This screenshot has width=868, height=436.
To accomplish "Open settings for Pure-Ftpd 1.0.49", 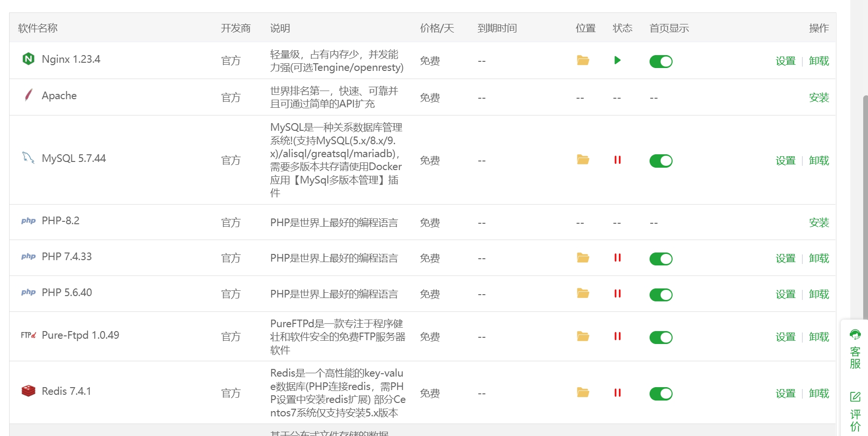I will pos(786,337).
